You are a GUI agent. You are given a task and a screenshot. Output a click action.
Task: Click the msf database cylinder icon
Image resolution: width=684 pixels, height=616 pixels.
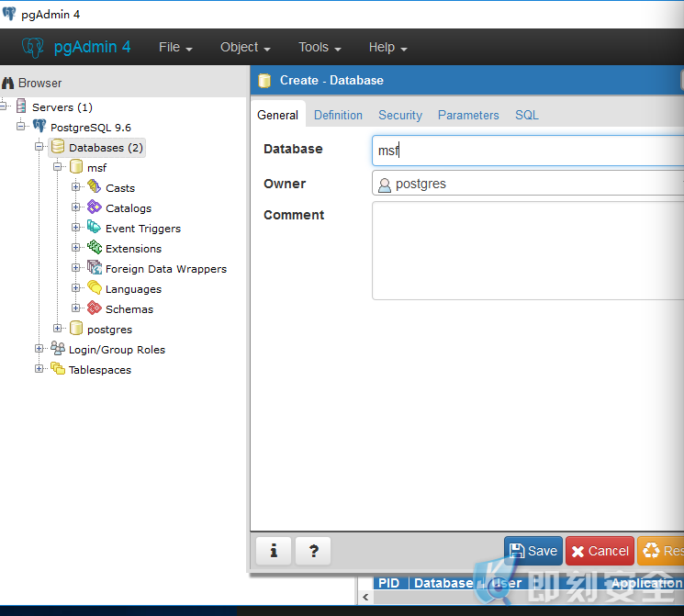point(76,167)
